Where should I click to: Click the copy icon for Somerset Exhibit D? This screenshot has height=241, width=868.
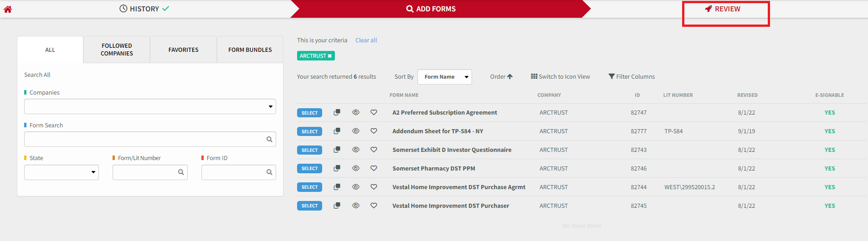pos(337,150)
